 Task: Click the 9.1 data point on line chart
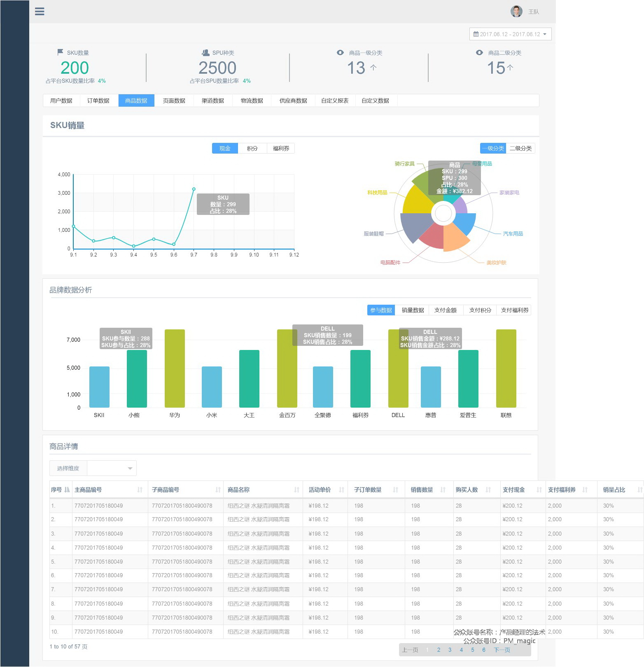[73, 226]
